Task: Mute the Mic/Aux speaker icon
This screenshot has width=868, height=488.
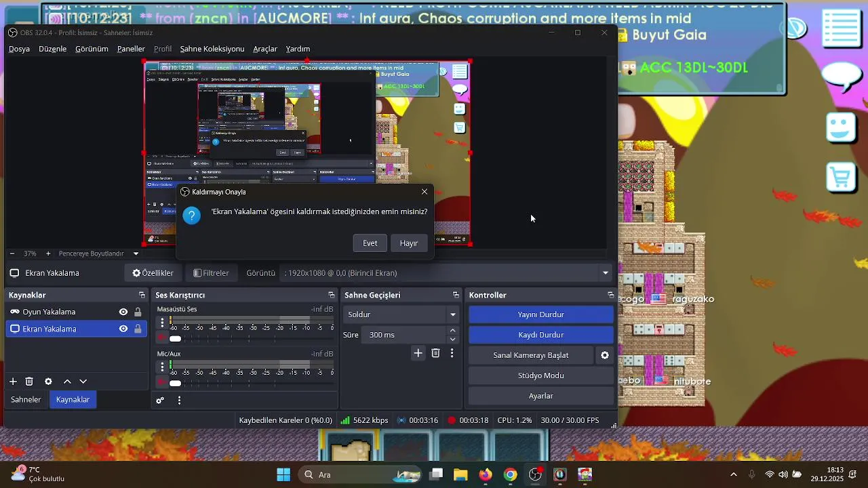Action: click(161, 382)
